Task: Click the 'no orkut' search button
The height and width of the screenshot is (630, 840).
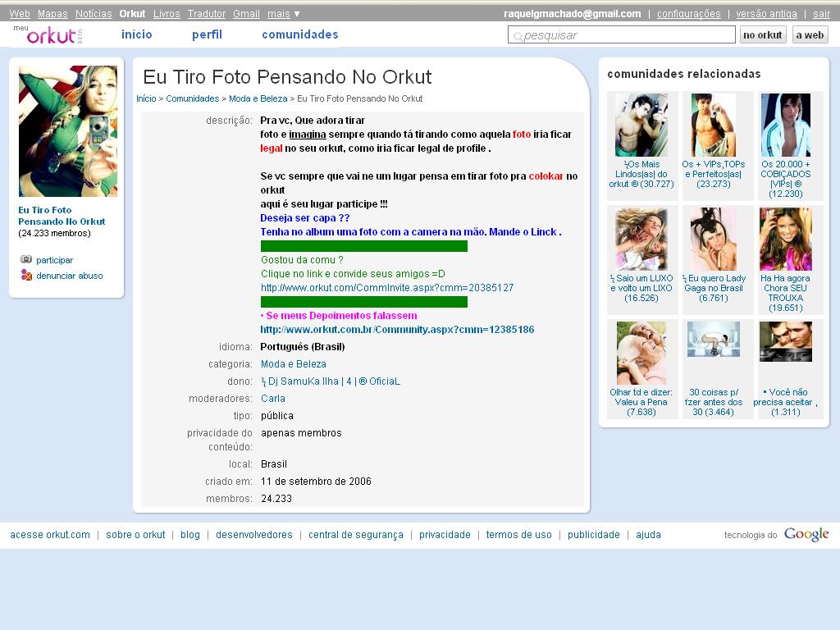Action: (x=763, y=34)
